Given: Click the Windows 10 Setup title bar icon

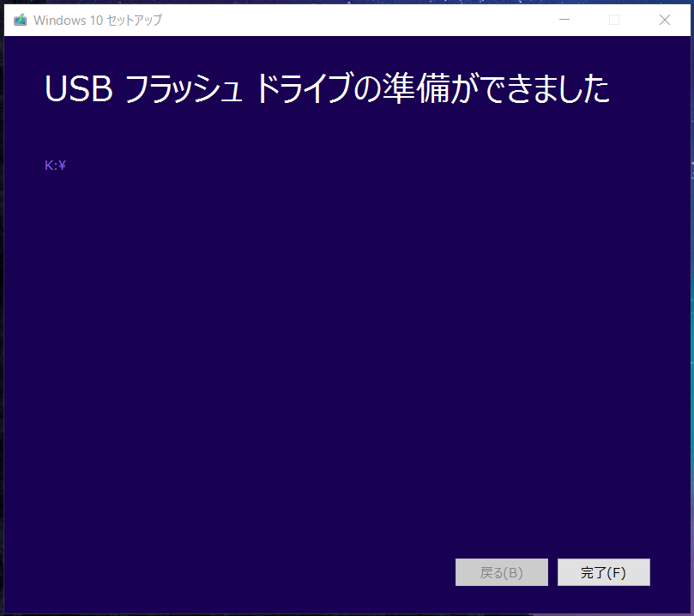Looking at the screenshot, I should [x=20, y=20].
